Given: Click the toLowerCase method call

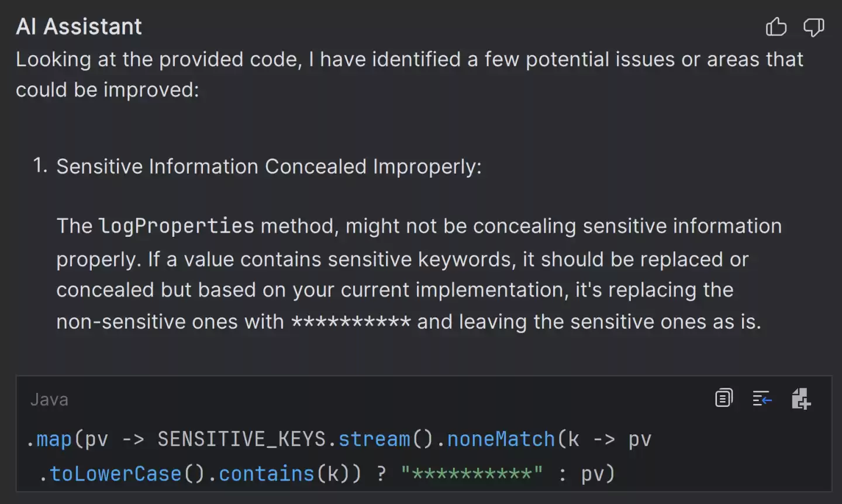Looking at the screenshot, I should pyautogui.click(x=115, y=474).
